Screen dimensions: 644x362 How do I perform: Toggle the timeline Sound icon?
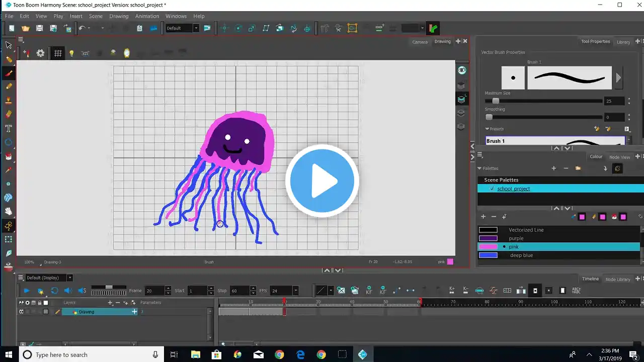pyautogui.click(x=68, y=291)
